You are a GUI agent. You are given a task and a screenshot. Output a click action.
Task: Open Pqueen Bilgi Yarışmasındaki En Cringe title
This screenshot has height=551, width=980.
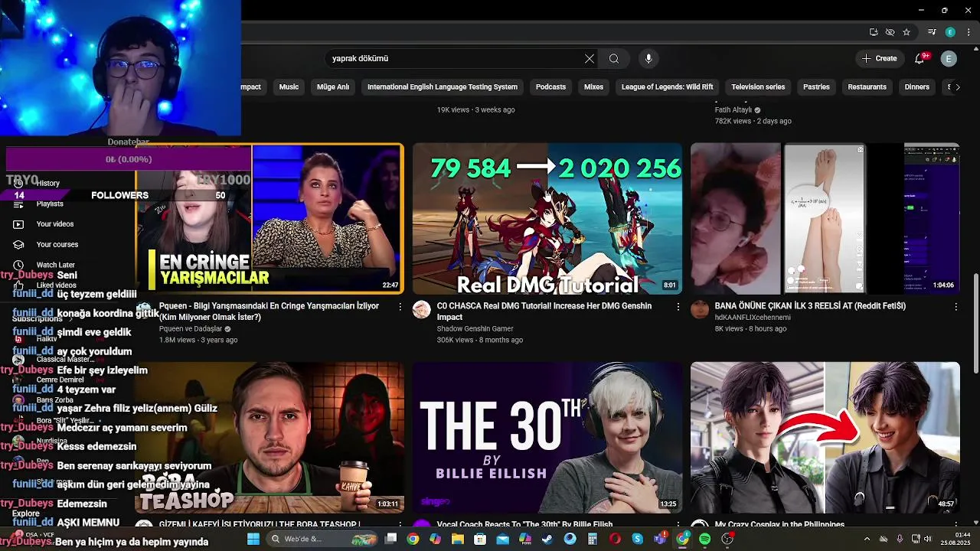[x=269, y=311]
